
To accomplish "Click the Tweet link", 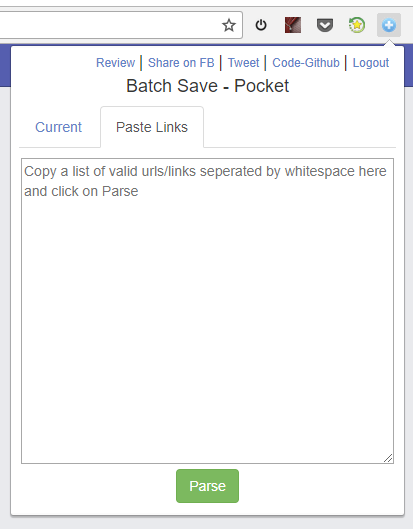I will tap(243, 63).
